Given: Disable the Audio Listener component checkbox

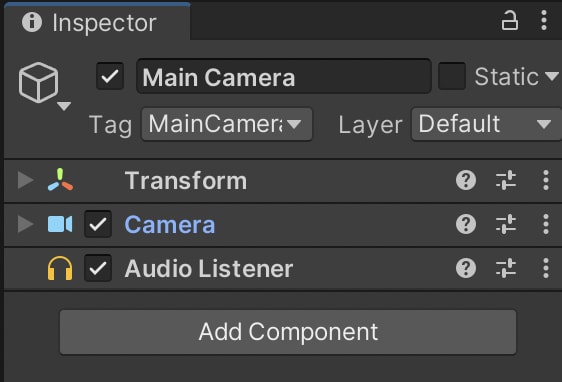Looking at the screenshot, I should pyautogui.click(x=98, y=268).
